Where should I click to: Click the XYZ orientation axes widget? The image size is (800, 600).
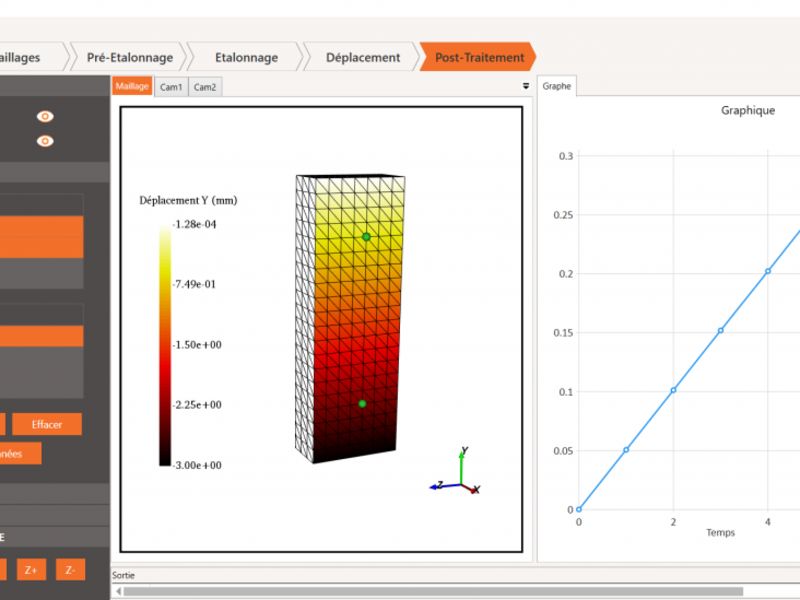(456, 472)
